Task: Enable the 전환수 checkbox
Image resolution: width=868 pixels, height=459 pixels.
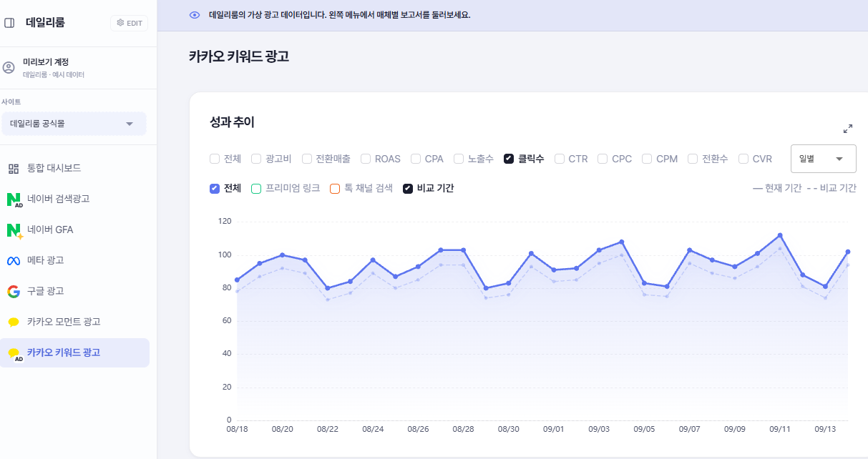Action: 693,159
